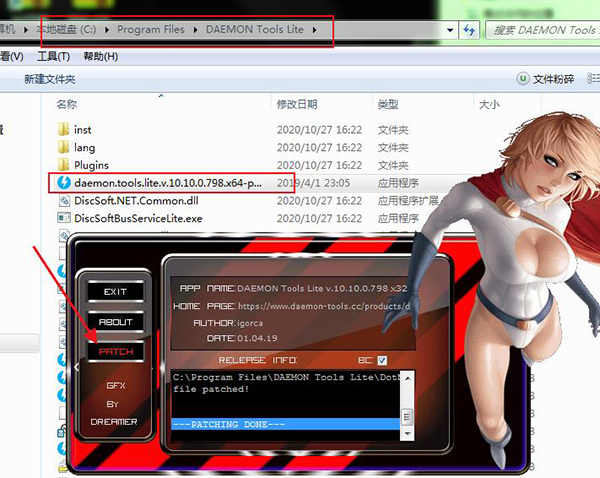Toggle the BC checkbox in patcher
Image resolution: width=600 pixels, height=478 pixels.
coord(382,360)
